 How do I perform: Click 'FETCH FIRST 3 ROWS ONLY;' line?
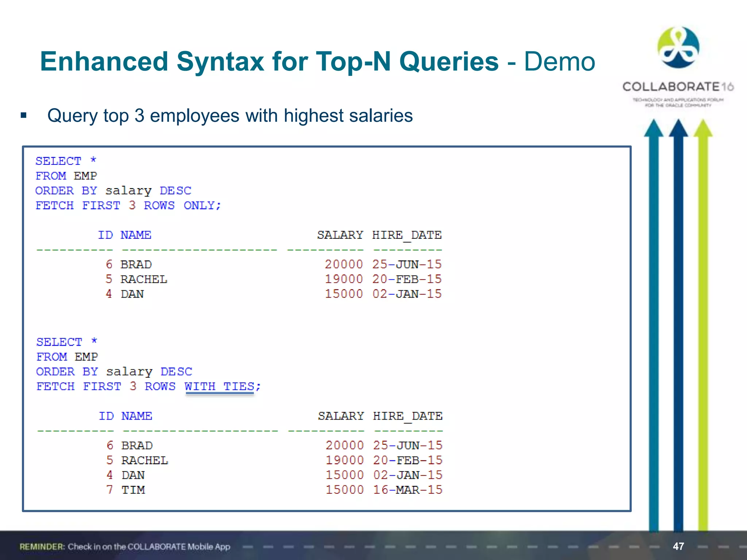coord(128,206)
